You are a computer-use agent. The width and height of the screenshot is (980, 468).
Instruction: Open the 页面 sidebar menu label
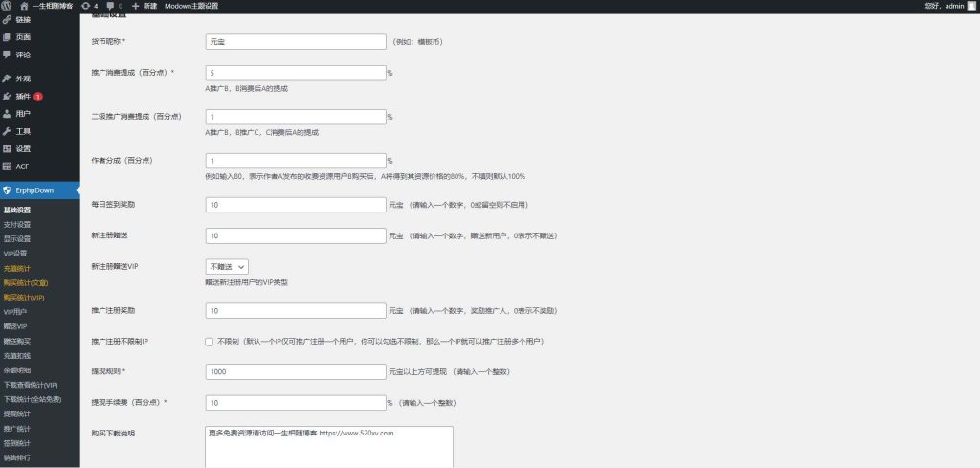pos(23,37)
